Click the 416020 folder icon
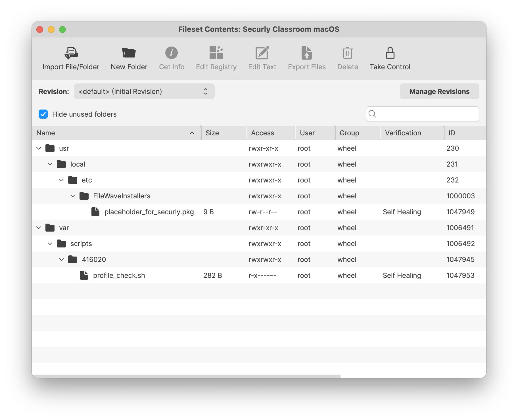 point(73,259)
